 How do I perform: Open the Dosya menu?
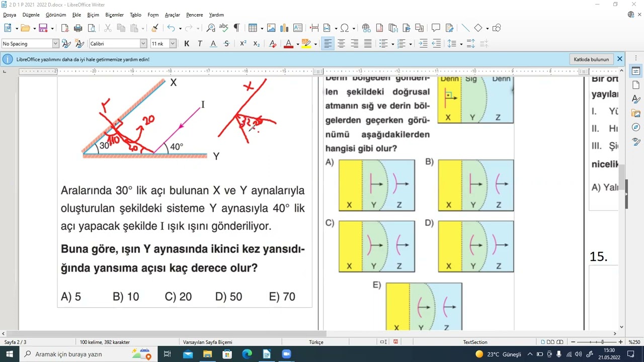point(10,15)
